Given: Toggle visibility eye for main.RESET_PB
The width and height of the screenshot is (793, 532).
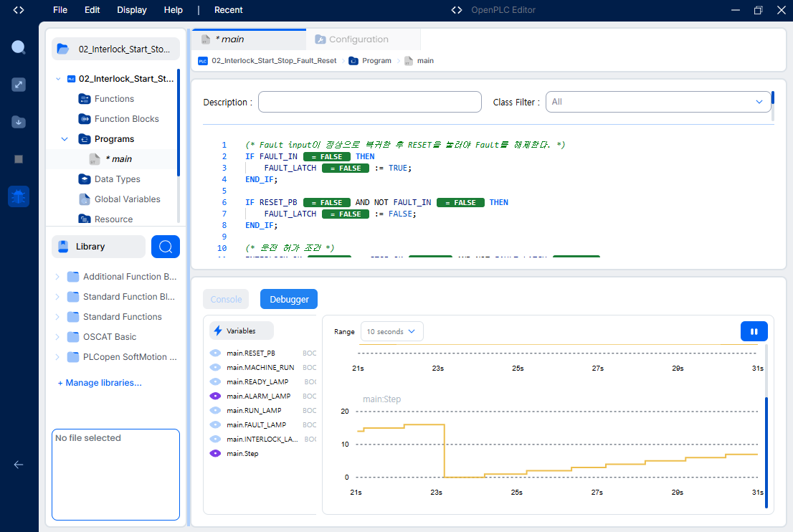Looking at the screenshot, I should (215, 353).
